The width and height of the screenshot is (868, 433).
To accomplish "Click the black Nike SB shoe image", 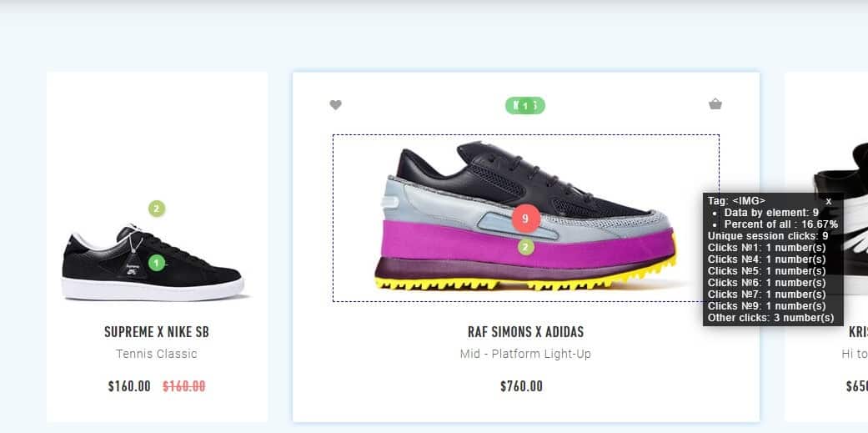I will (x=153, y=263).
